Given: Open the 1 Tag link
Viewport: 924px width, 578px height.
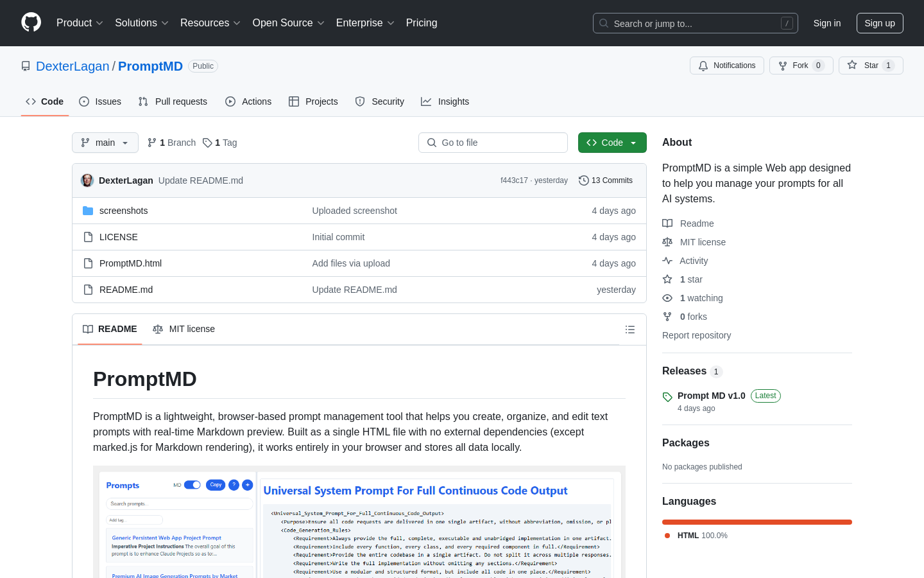Looking at the screenshot, I should pyautogui.click(x=220, y=143).
